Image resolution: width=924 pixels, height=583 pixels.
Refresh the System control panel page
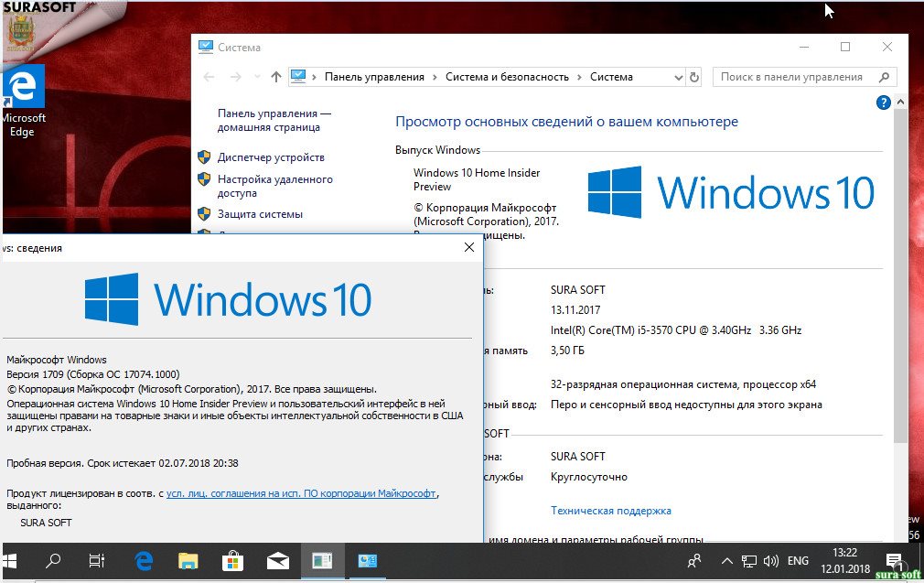coord(694,77)
